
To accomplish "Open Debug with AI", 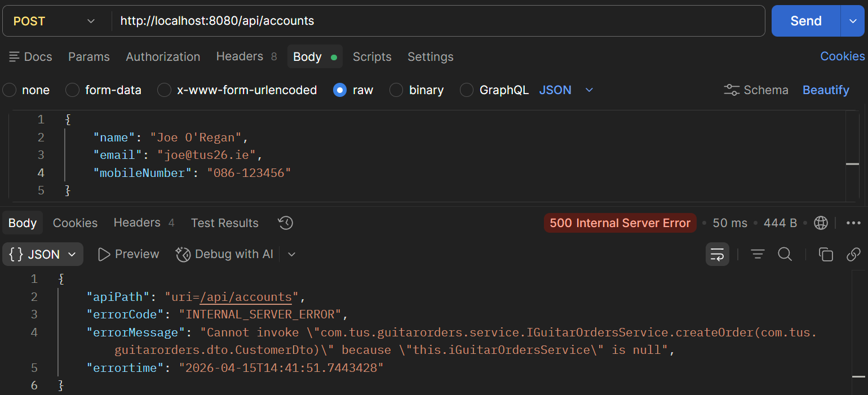I will 224,254.
